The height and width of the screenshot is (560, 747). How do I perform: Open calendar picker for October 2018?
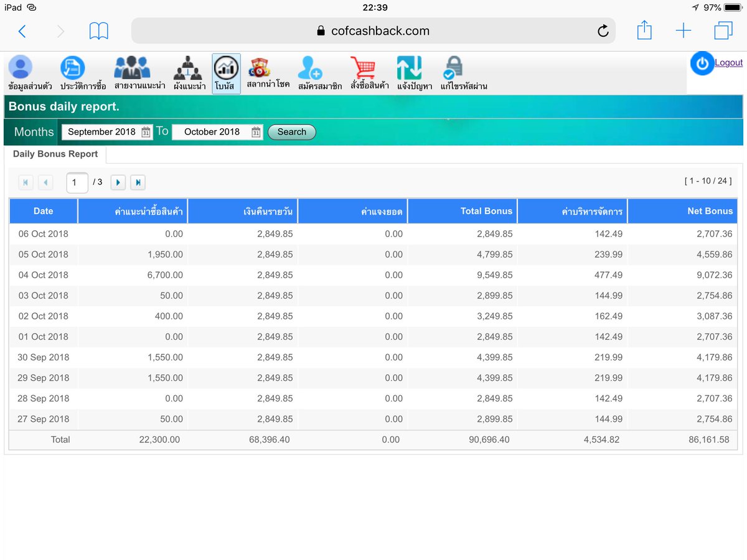[256, 132]
